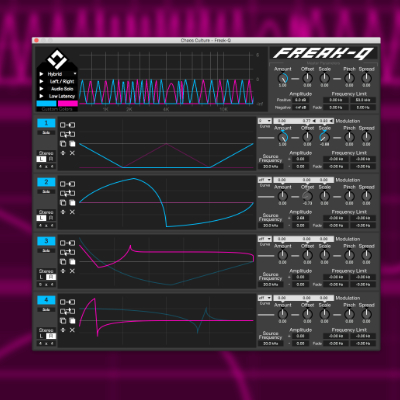Image resolution: width=400 pixels, height=400 pixels.
Task: Click the move arrows icon in band 4
Action: click(63, 330)
